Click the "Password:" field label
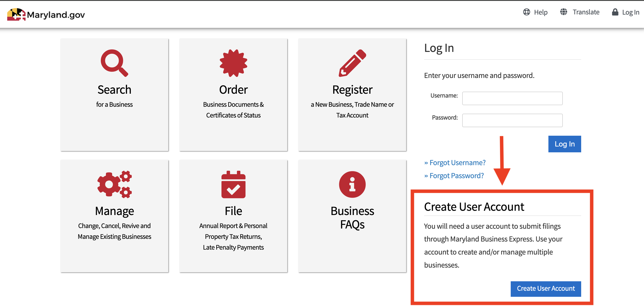 point(445,118)
